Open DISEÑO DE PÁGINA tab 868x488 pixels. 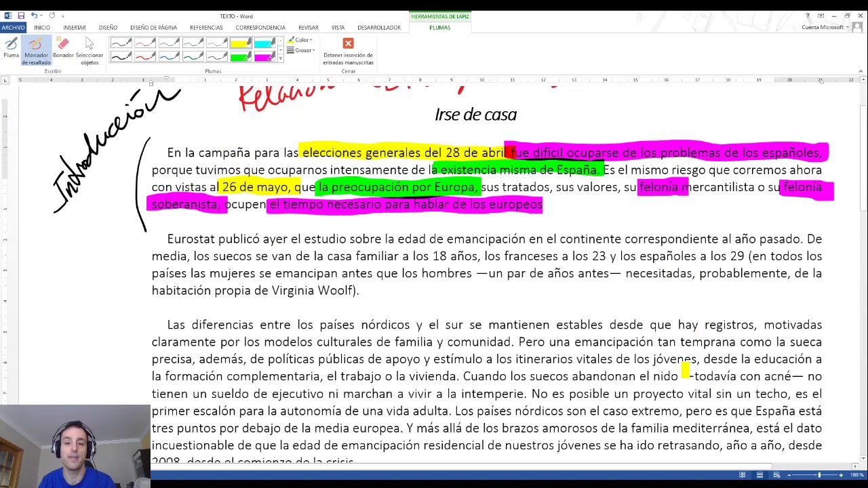coord(153,27)
